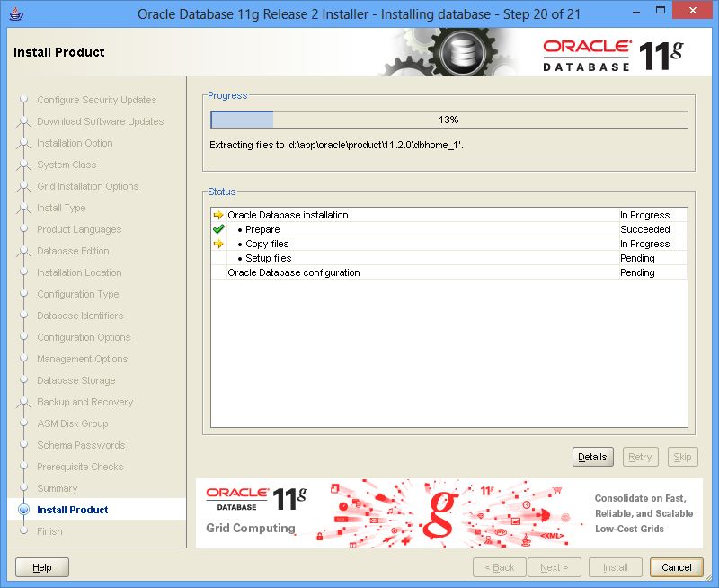Viewport: 719px width, 588px height.
Task: Select Schema Passwords step
Action: tap(81, 445)
